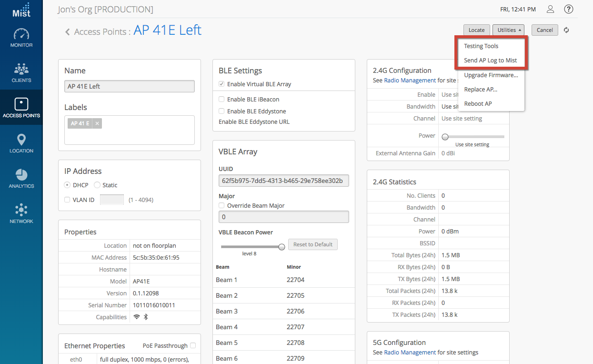Select the Static IP address option
The image size is (593, 364).
(97, 185)
